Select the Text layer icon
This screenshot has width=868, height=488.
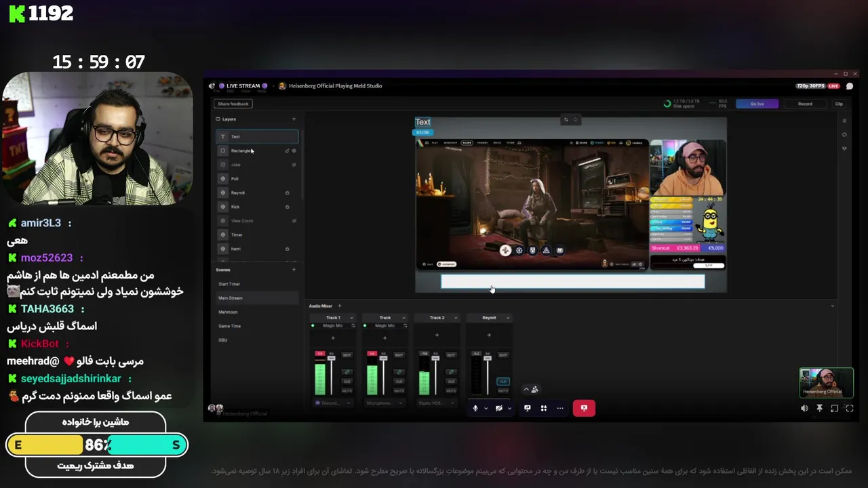click(x=222, y=136)
